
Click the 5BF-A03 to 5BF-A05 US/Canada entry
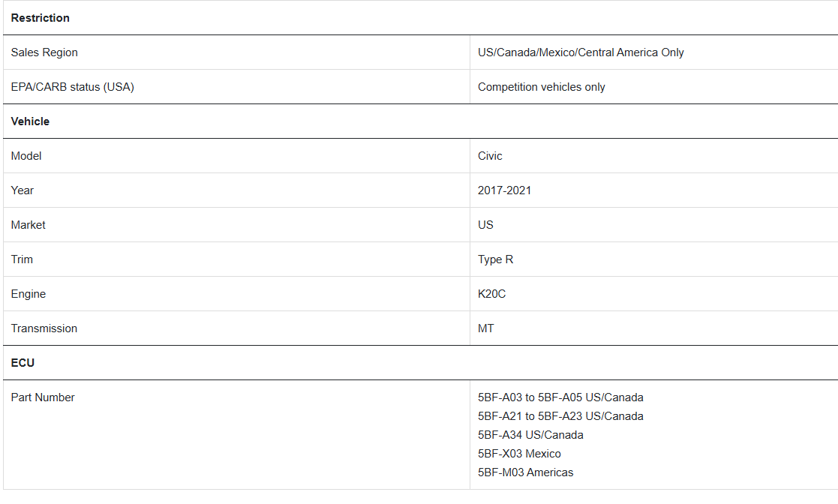click(560, 397)
